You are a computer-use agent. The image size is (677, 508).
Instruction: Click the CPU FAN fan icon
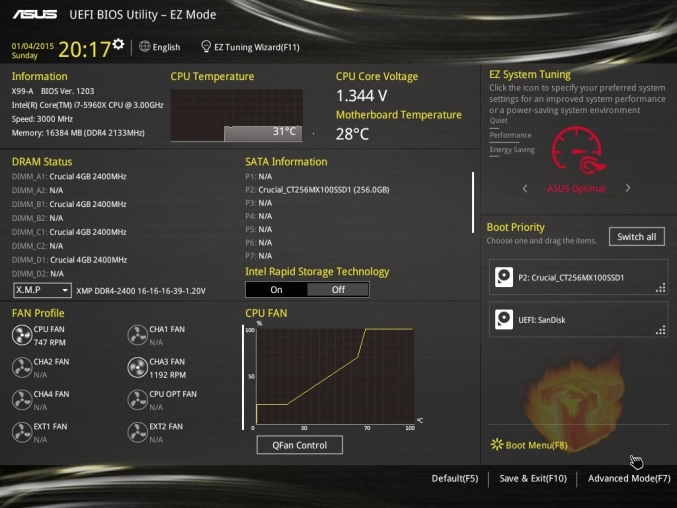[x=22, y=335]
